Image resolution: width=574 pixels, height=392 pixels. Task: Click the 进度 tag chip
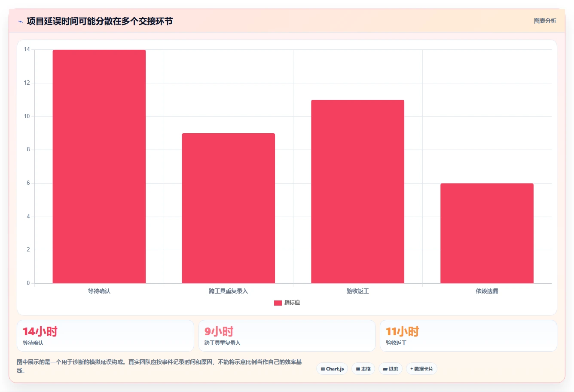(x=391, y=369)
